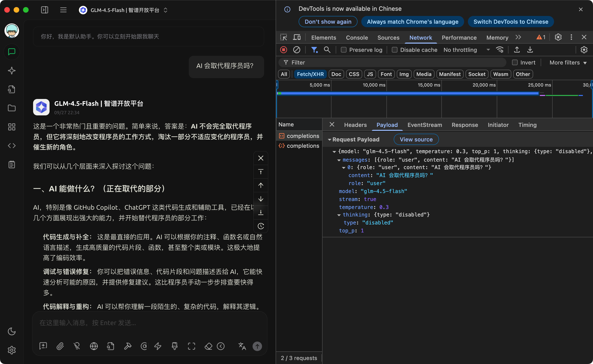
Task: Jump to top message in navigation panel
Action: [x=261, y=172]
